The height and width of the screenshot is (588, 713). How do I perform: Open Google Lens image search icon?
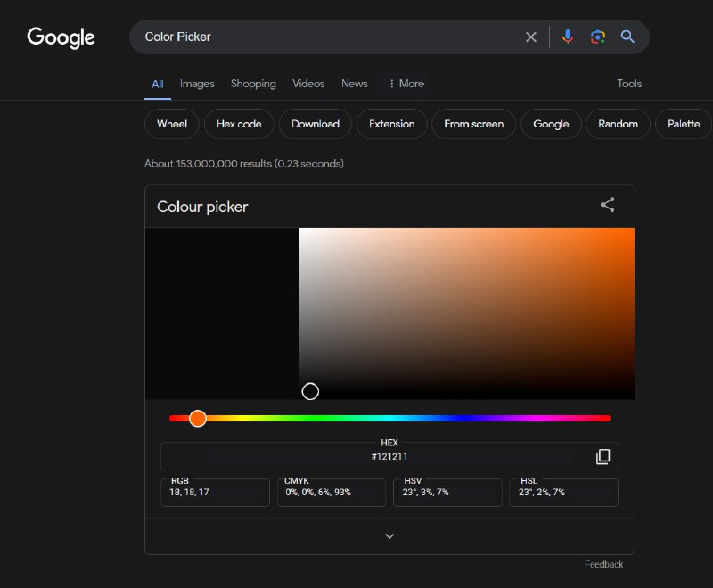click(597, 37)
